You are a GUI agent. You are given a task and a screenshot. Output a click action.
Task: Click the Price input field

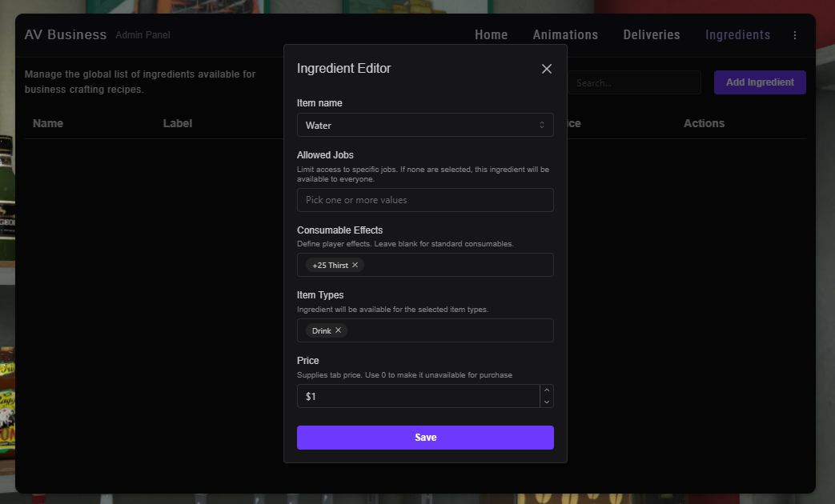click(416, 396)
